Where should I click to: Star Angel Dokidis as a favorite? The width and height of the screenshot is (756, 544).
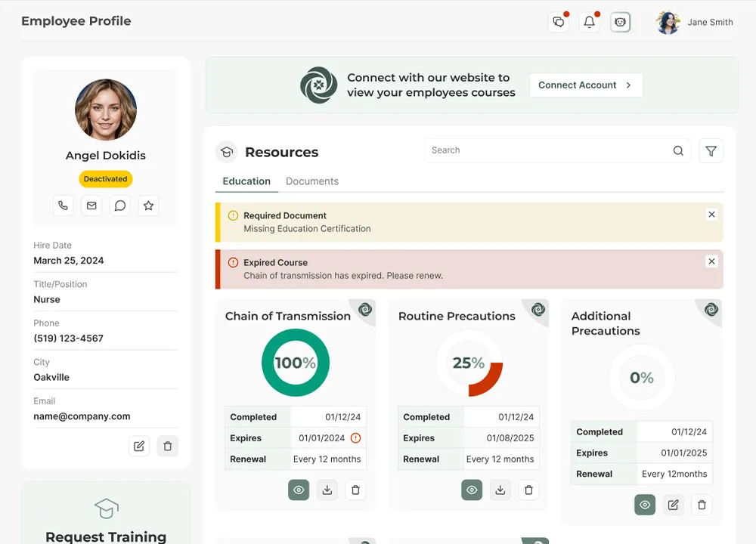click(148, 205)
